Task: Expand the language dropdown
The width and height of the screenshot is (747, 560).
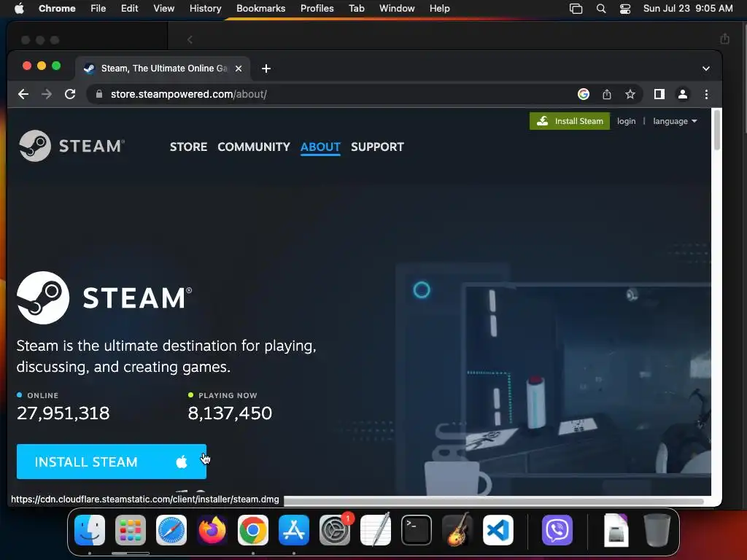Action: pyautogui.click(x=675, y=121)
